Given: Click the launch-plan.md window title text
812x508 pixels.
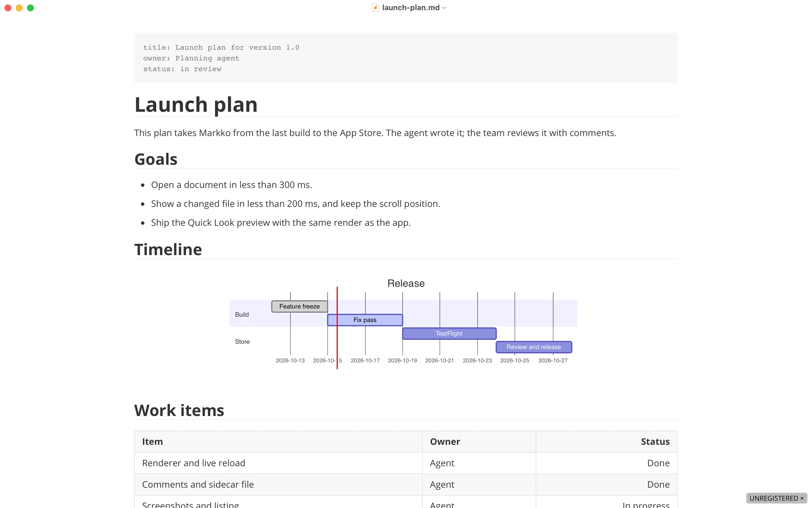Looking at the screenshot, I should (x=411, y=7).
